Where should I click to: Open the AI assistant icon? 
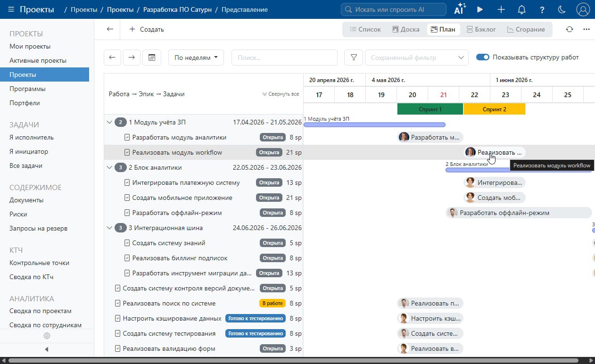coord(460,9)
